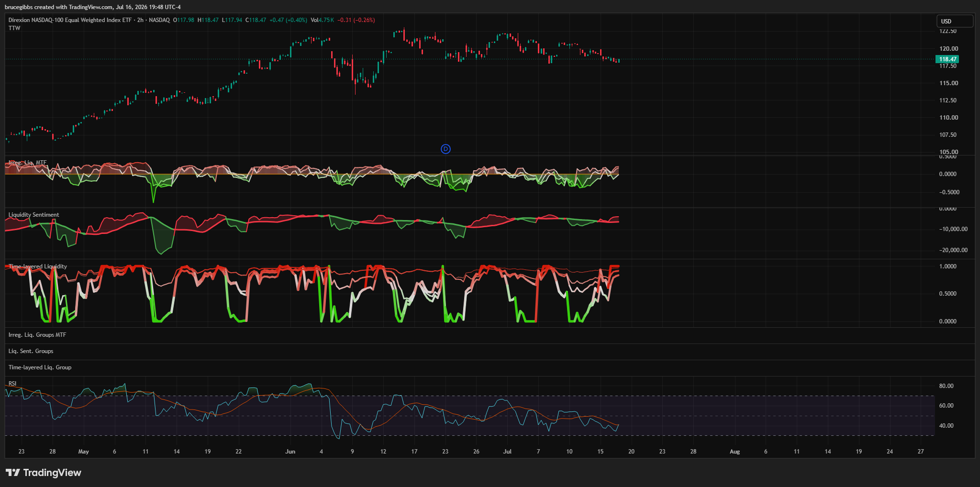Expand the Irreg. Liq. Groups MTF pane
The image size is (980, 487).
37,335
